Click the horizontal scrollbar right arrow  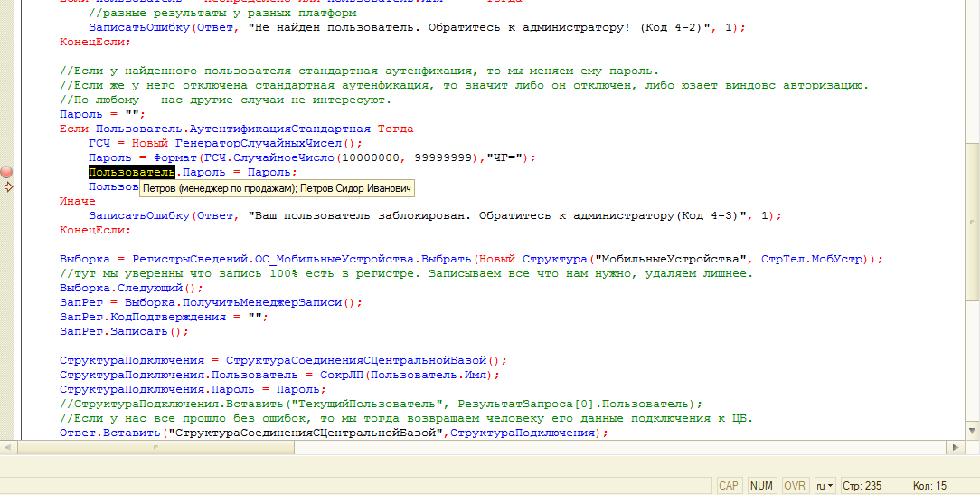click(956, 447)
